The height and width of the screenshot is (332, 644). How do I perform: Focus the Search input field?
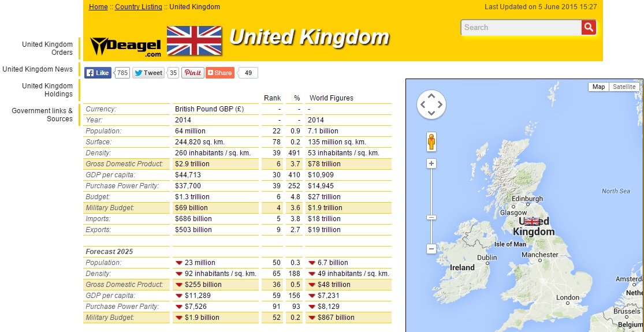point(521,28)
